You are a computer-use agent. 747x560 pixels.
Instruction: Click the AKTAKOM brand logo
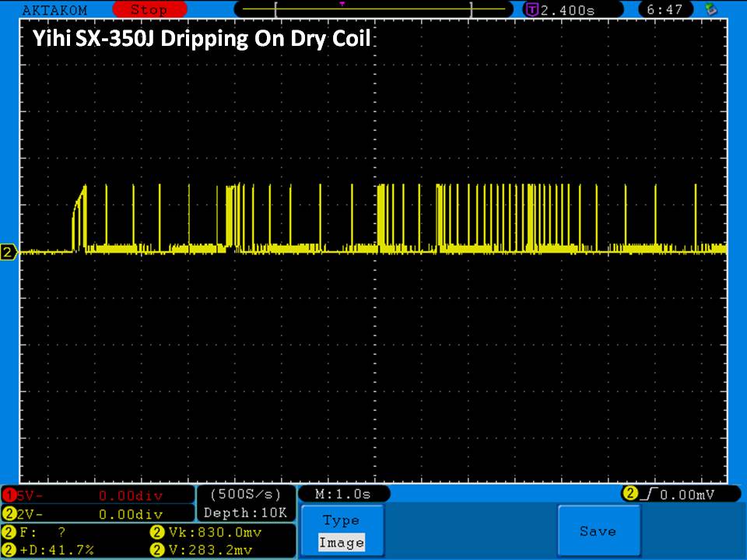(x=54, y=10)
